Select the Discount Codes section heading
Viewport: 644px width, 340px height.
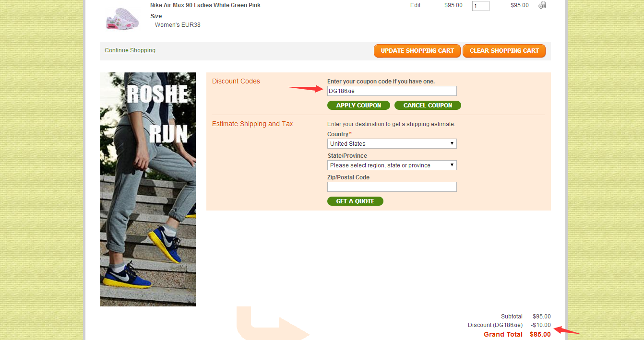click(236, 81)
